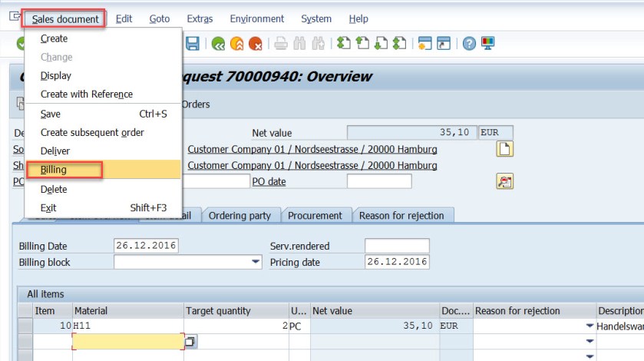
Task: Click the empty yellow Material cell
Action: click(128, 342)
